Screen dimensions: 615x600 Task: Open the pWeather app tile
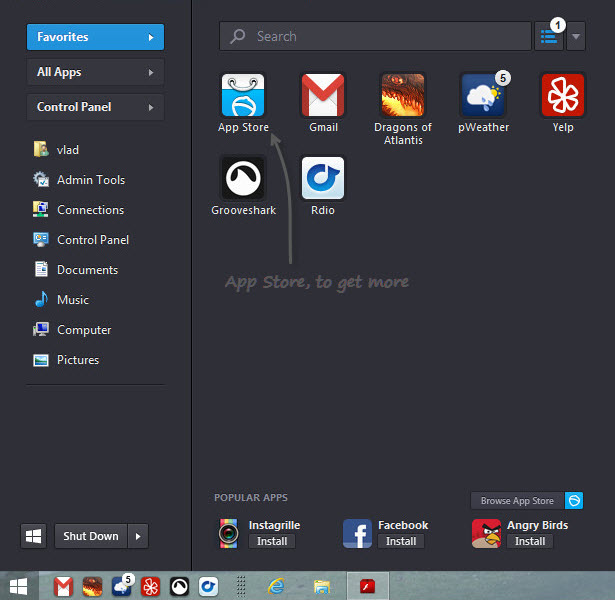coord(483,95)
